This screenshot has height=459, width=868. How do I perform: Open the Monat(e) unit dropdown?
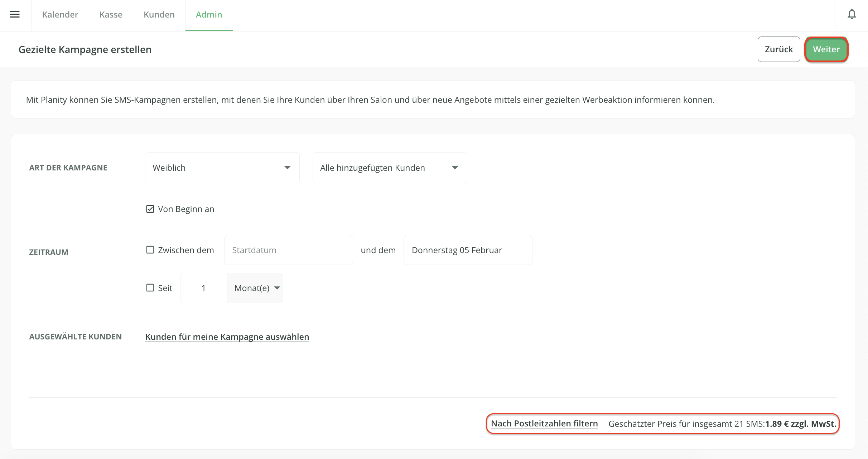point(255,288)
